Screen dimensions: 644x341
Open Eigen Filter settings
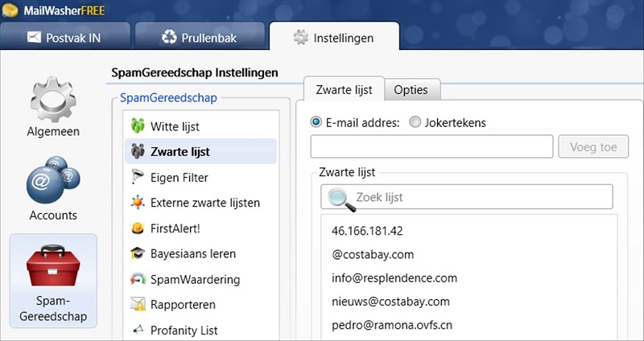[200, 177]
